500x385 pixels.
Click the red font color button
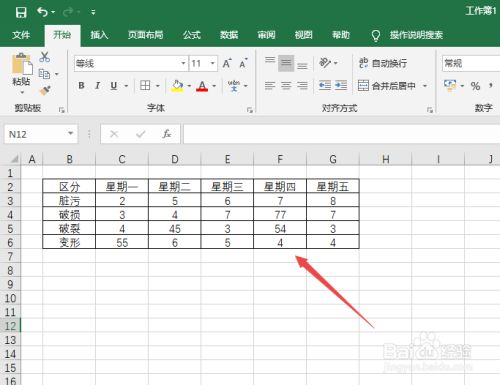coord(202,86)
